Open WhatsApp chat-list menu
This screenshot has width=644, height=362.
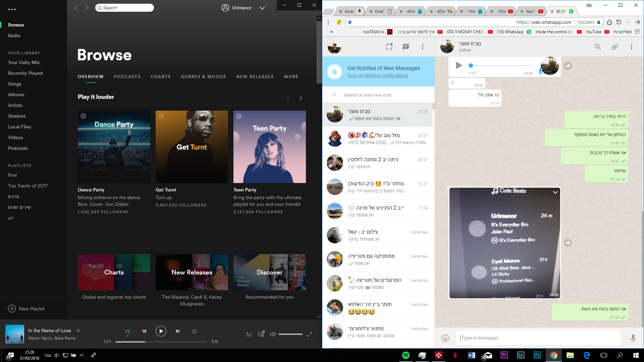click(423, 47)
